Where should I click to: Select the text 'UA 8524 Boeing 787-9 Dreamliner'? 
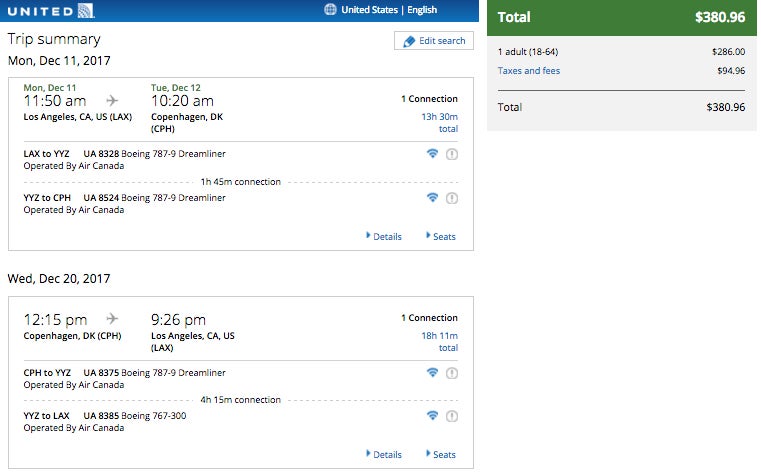pos(154,197)
